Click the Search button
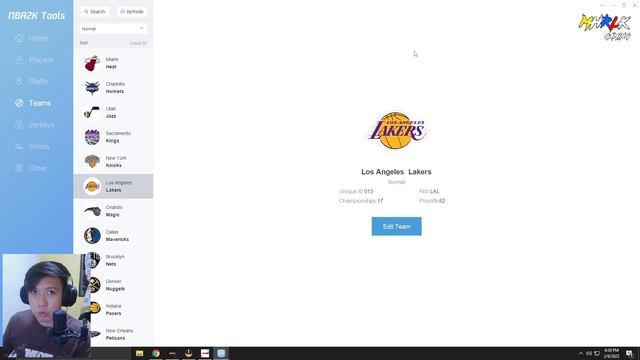The width and height of the screenshot is (640, 360). click(95, 11)
